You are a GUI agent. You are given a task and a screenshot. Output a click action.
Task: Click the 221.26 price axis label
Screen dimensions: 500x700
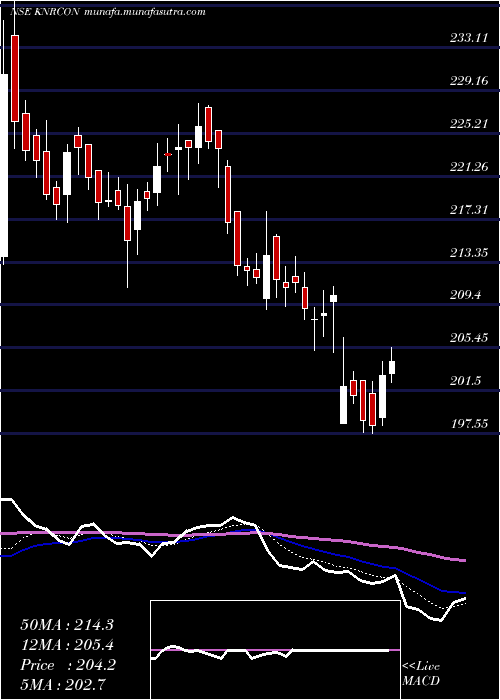point(468,167)
